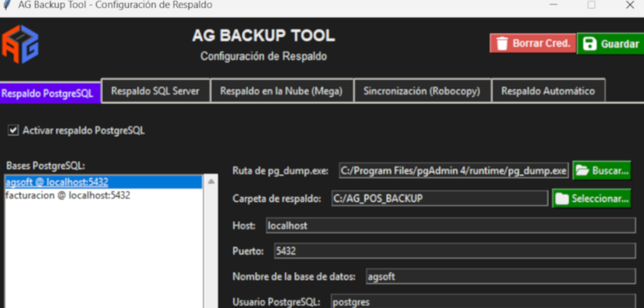Viewport: 644px width, 308px height.
Task: Click the AG cube logo icon
Action: point(21,44)
